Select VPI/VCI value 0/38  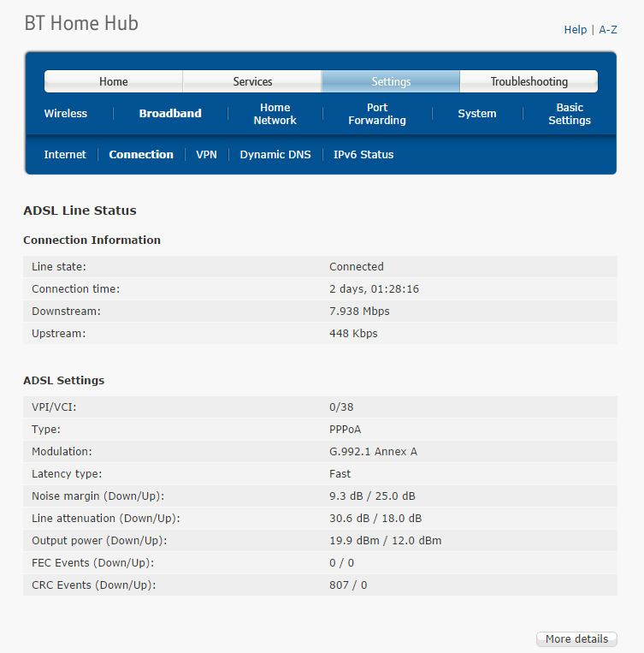pos(341,407)
